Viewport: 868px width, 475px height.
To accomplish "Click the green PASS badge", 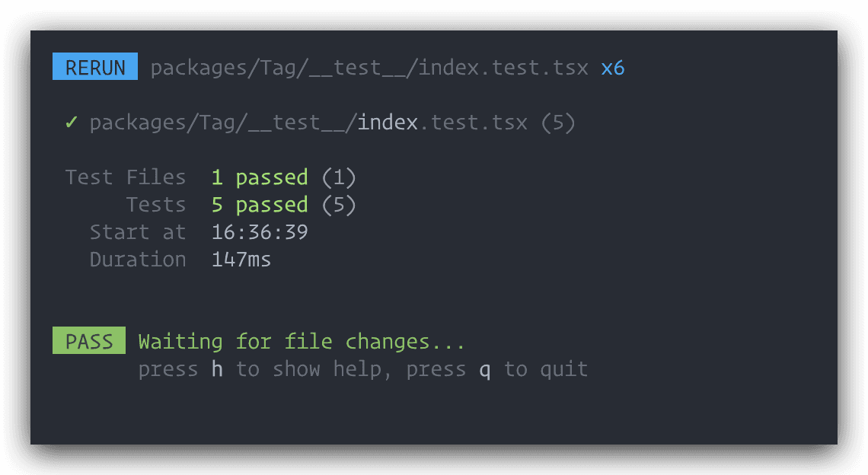I will 89,342.
